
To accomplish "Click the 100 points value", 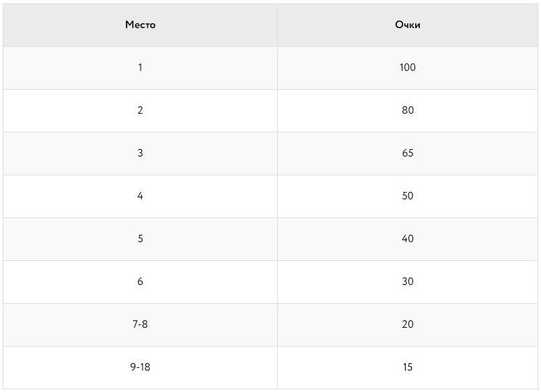I will [x=408, y=68].
